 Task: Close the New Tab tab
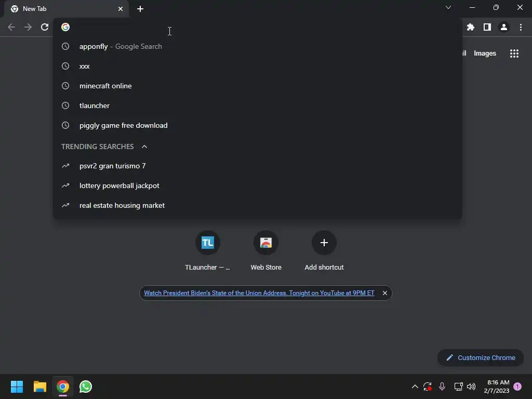(x=121, y=9)
